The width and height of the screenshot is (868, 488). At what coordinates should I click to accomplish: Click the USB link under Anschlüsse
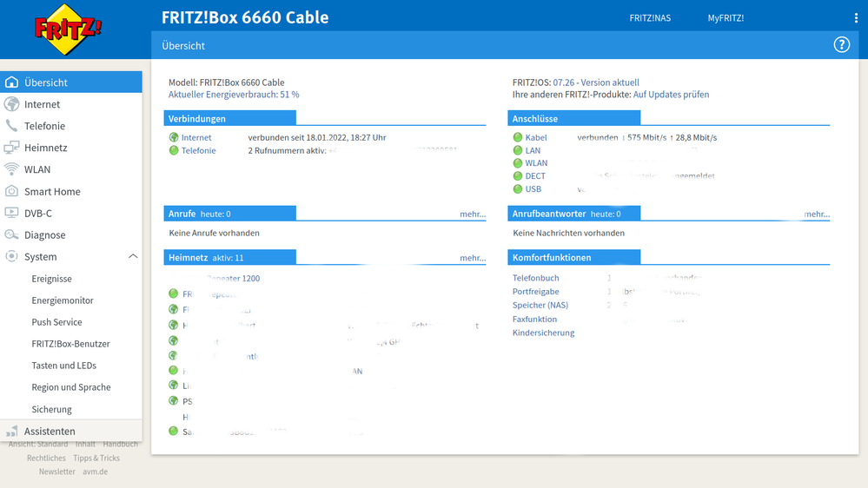[x=533, y=189]
